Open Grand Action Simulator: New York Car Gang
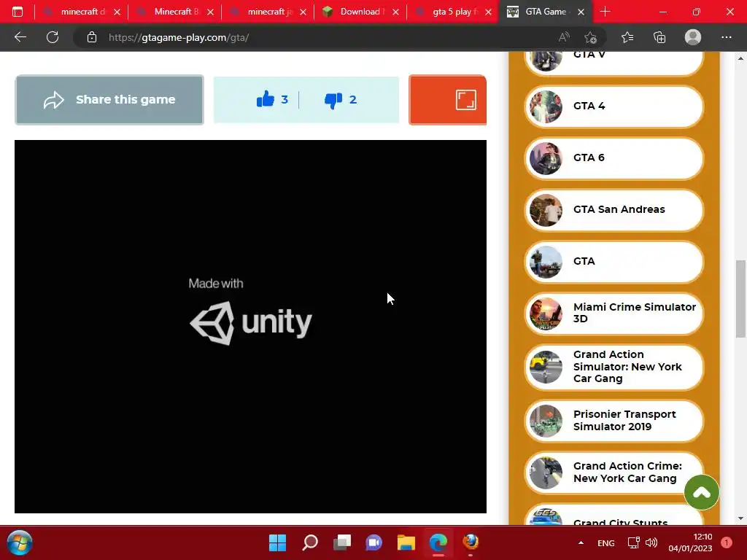 614,367
